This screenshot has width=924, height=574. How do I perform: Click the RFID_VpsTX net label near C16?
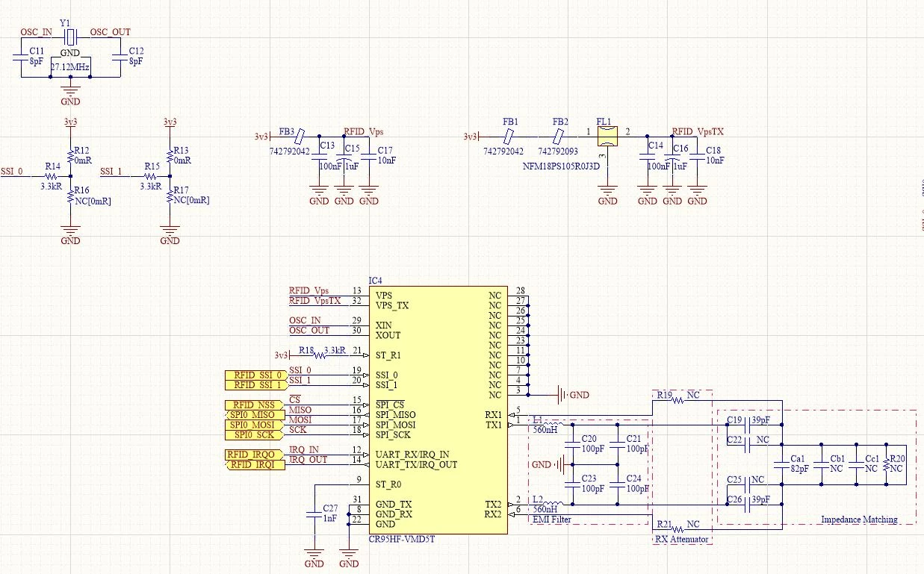click(x=697, y=131)
